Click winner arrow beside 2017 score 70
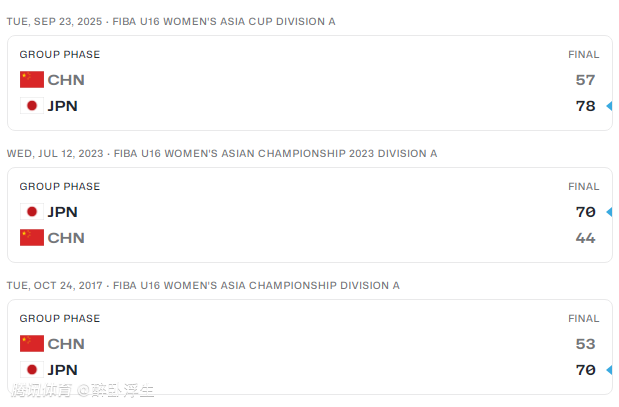This screenshot has width=619, height=407. coord(609,370)
